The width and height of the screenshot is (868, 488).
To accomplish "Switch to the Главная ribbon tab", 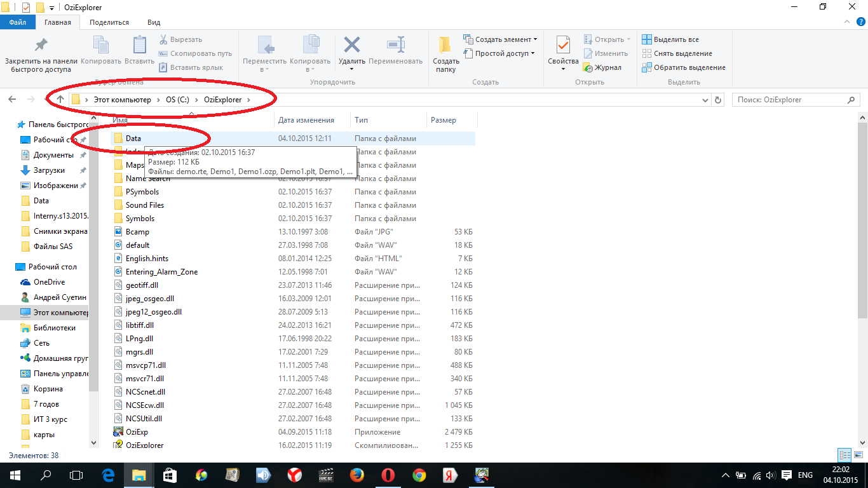I will pos(58,22).
